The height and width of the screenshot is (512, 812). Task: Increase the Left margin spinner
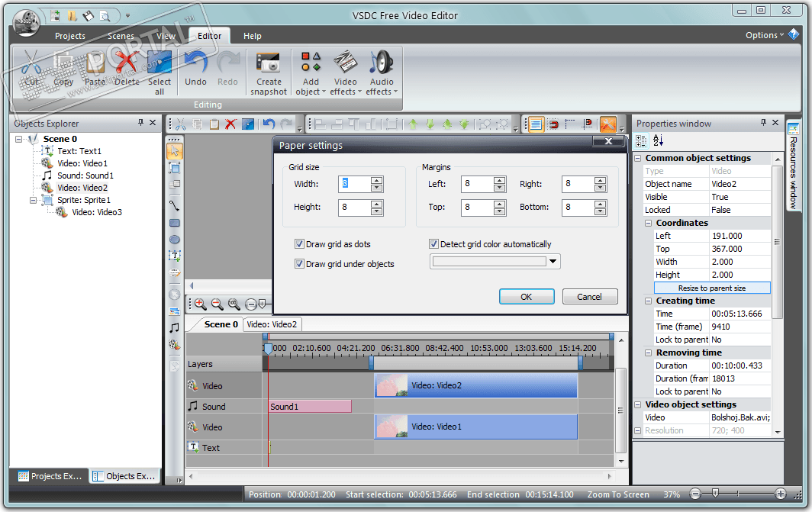coord(500,181)
